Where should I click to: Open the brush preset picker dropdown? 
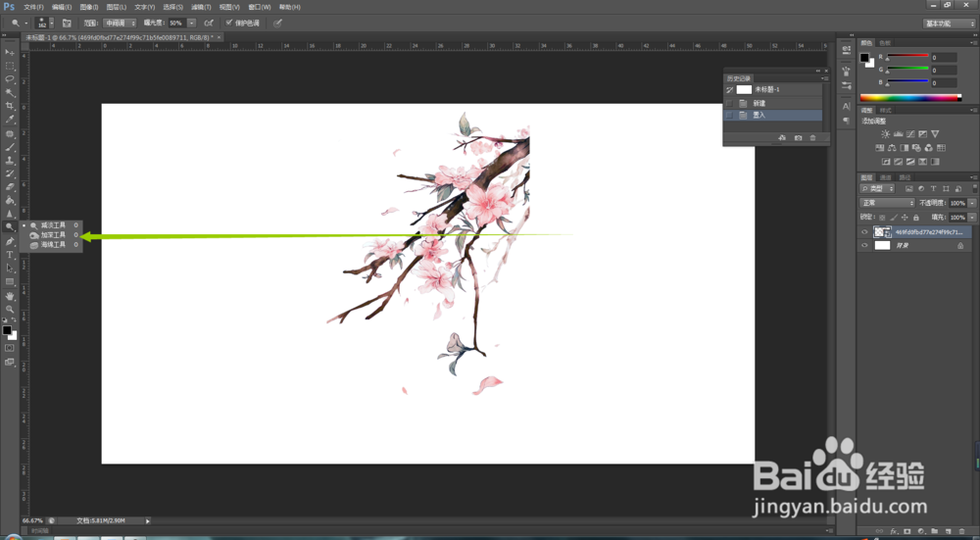(x=51, y=24)
